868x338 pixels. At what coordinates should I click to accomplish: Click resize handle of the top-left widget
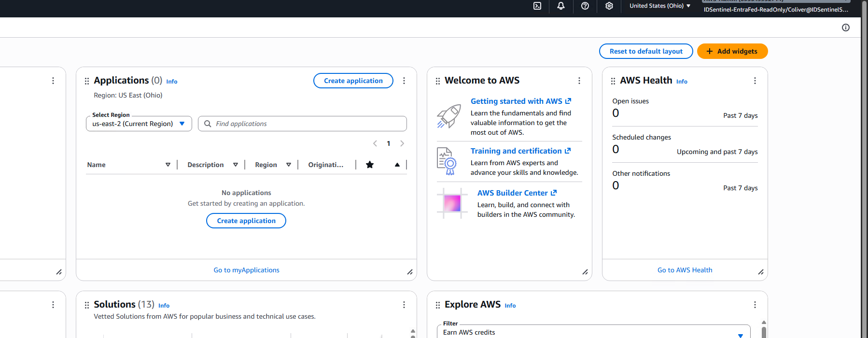point(59,272)
